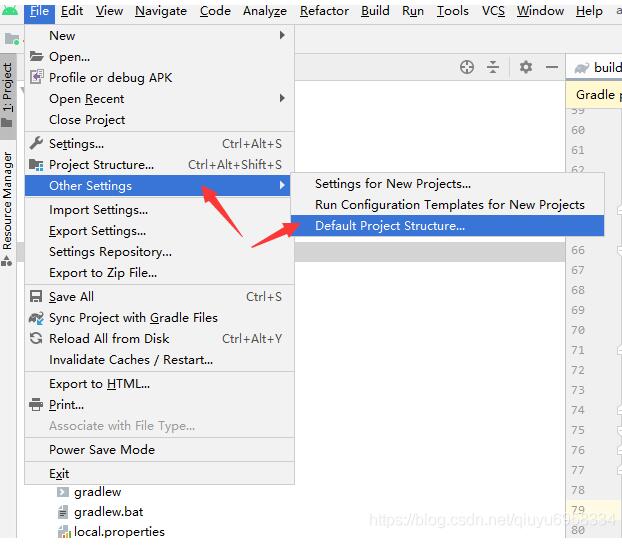
Task: Choose Export to HTML... menu item
Action: (159, 384)
